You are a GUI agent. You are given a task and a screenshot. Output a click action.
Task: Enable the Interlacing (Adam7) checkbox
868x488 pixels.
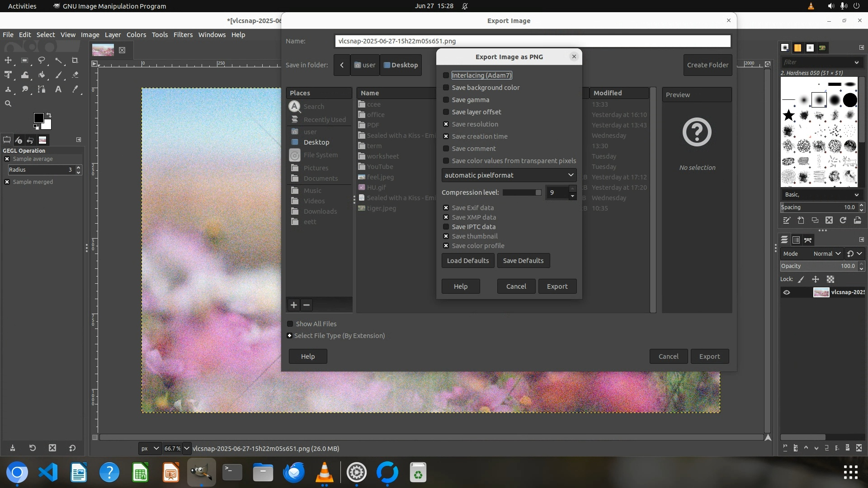click(446, 75)
